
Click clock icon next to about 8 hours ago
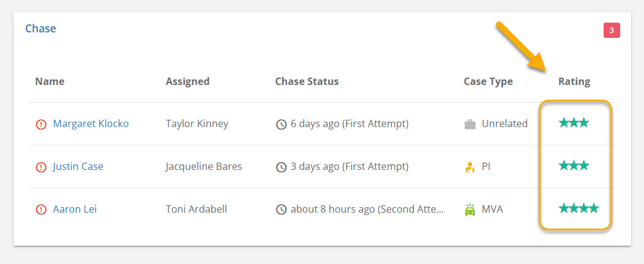tap(282, 210)
